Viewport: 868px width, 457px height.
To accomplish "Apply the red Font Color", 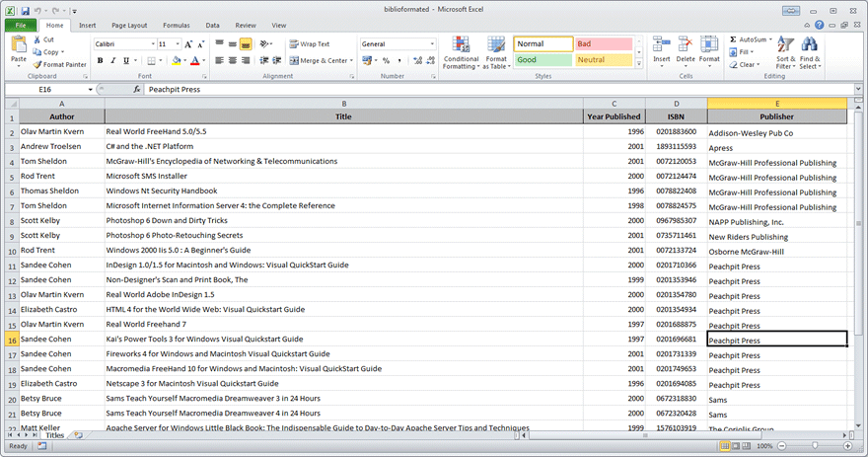I will (x=195, y=60).
